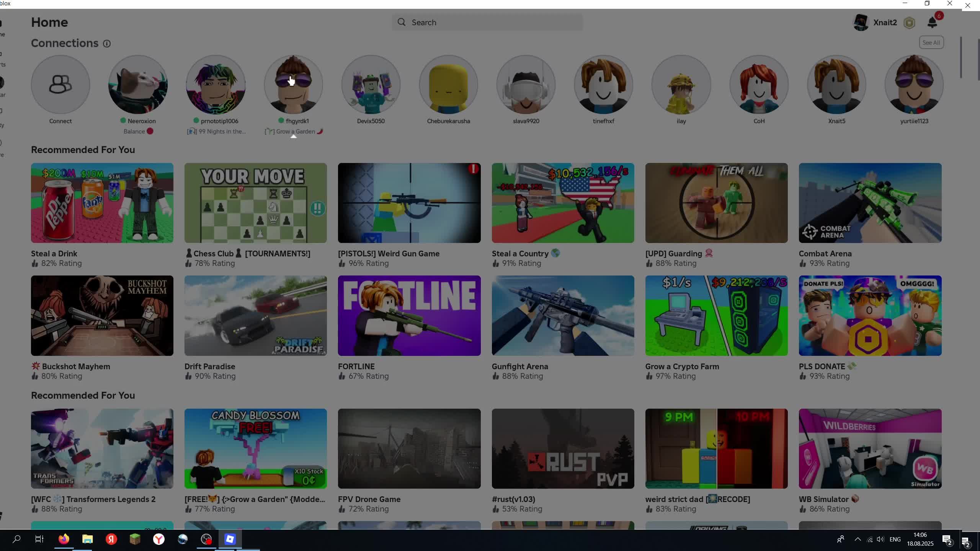
Task: Open Neeroxion's avatar in Connections
Action: [x=138, y=85]
